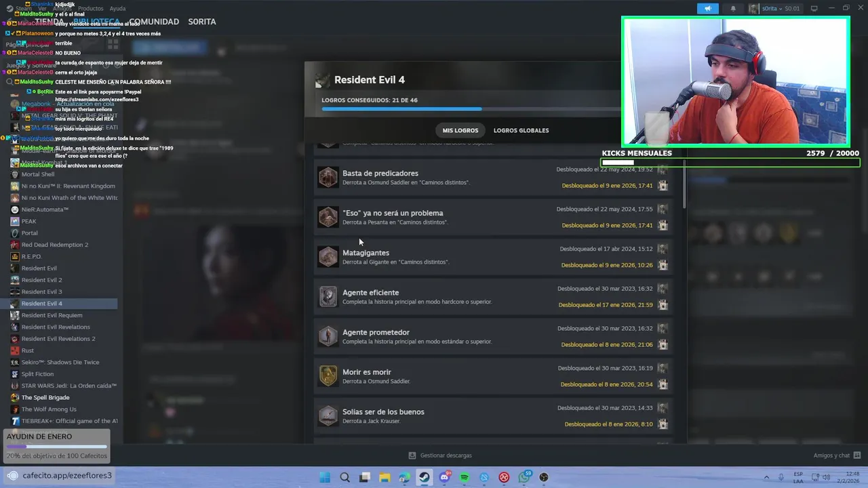Click "LOGROS CONSEGUIDOS: 21 DE 46" text
Screen dimensions: 868x488
370,100
